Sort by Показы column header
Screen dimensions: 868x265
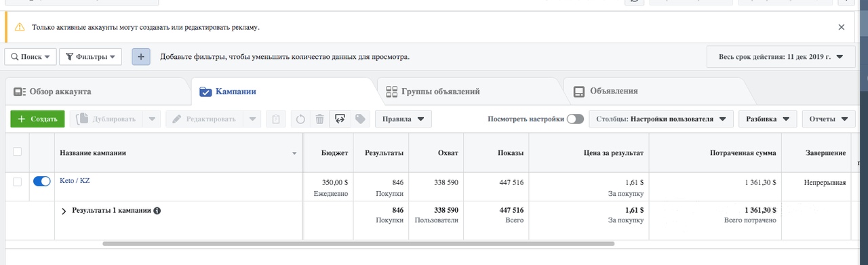point(510,153)
